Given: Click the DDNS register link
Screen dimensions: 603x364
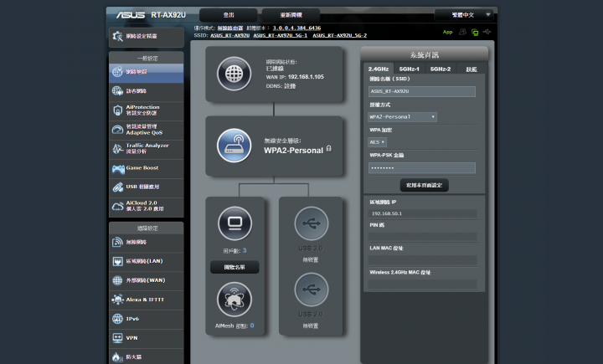Looking at the screenshot, I should coord(290,86).
